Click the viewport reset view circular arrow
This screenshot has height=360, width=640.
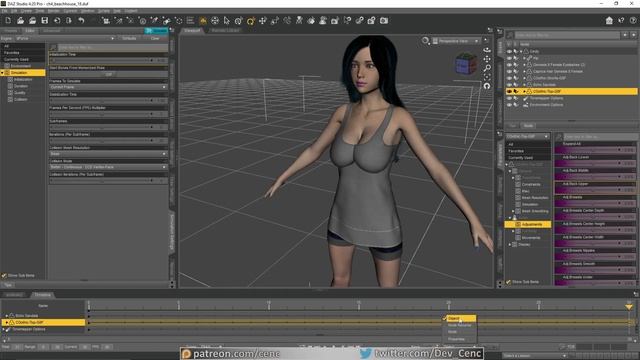[487, 86]
